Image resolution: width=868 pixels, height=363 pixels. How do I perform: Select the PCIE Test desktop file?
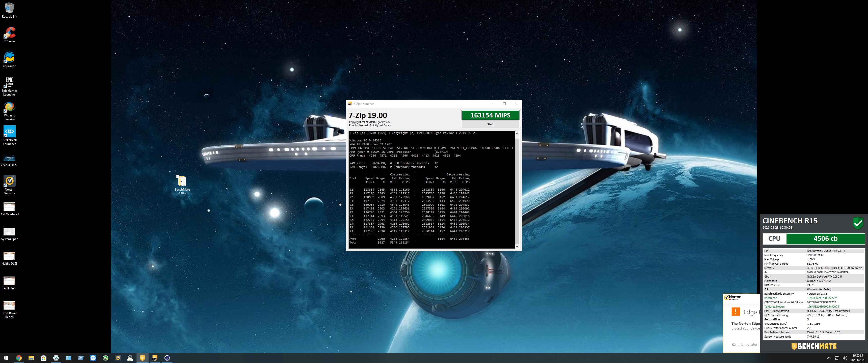point(9,283)
